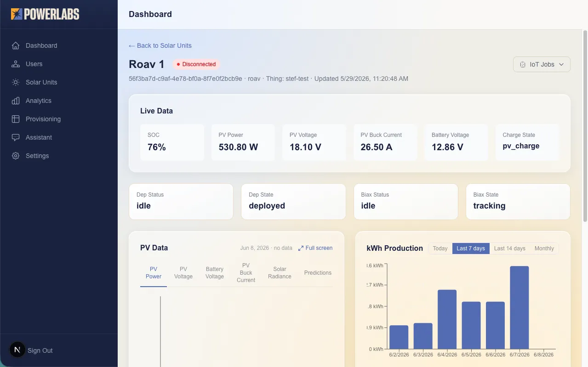The image size is (588, 367).
Task: Open Settings in the sidebar
Action: [x=59, y=156]
